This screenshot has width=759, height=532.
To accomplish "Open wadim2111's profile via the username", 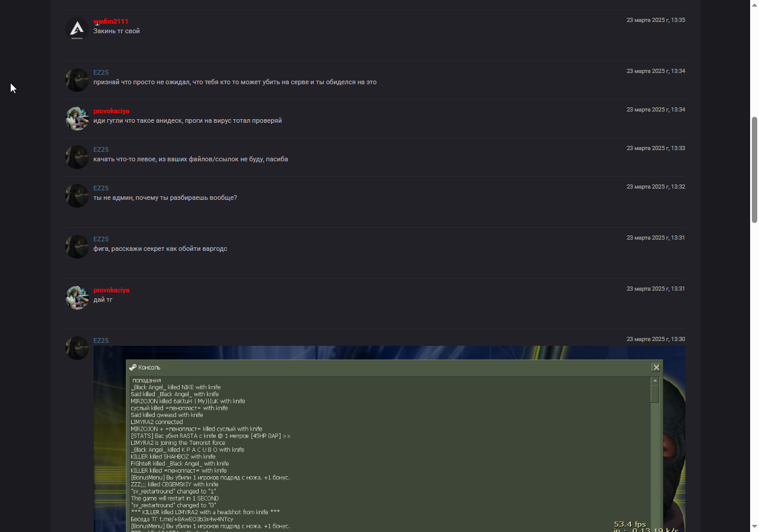I will 111,21.
